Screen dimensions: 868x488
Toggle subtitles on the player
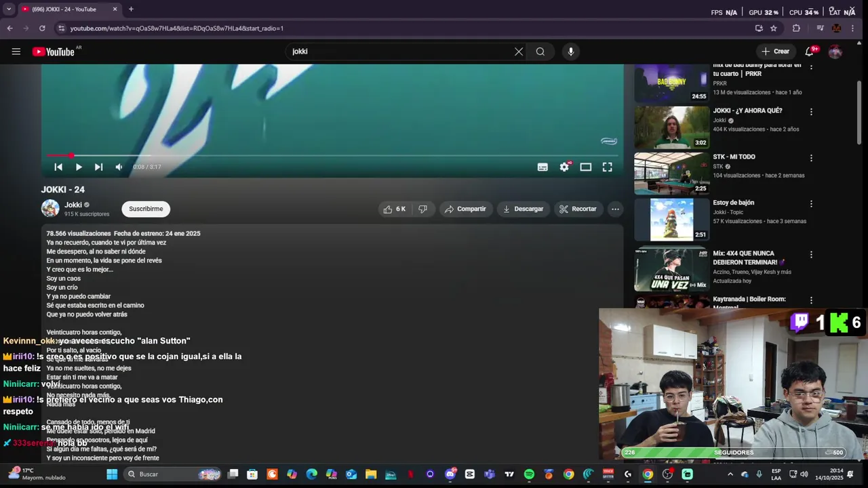(542, 167)
